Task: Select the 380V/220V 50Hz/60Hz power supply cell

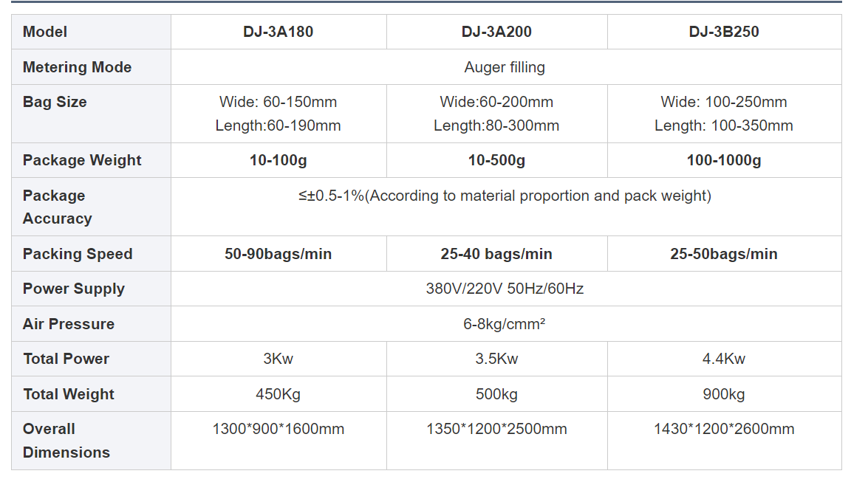Action: pyautogui.click(x=505, y=289)
